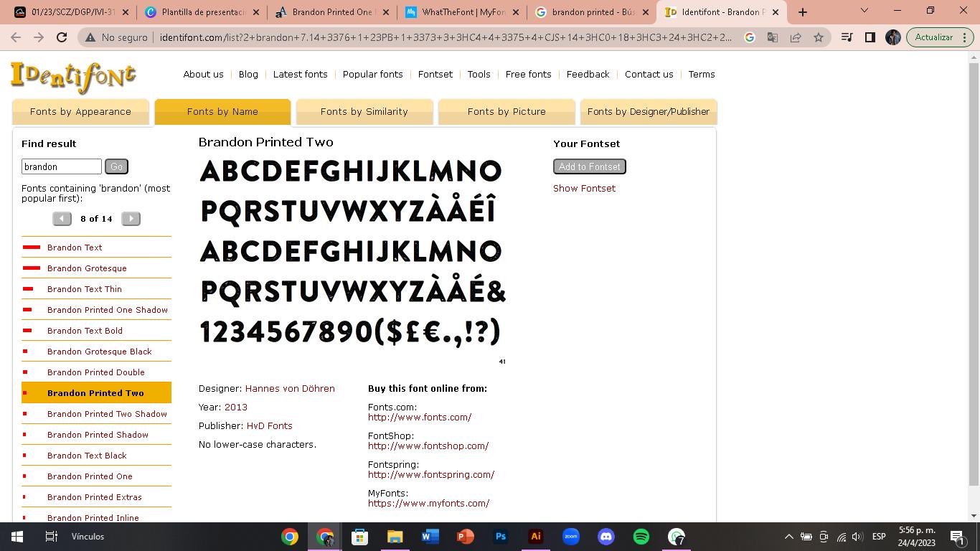Open Microsoft Store from taskbar
Viewport: 980px width, 551px height.
pos(360,537)
